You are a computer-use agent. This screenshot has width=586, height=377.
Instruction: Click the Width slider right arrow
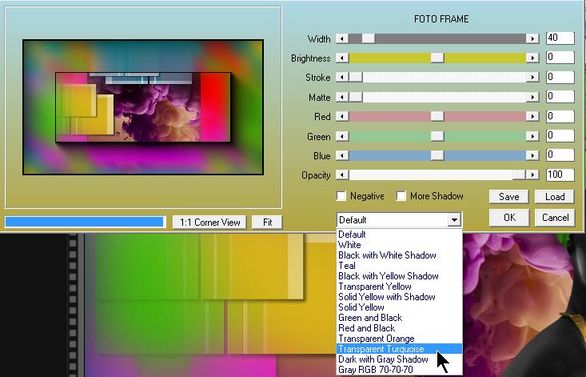click(x=532, y=38)
